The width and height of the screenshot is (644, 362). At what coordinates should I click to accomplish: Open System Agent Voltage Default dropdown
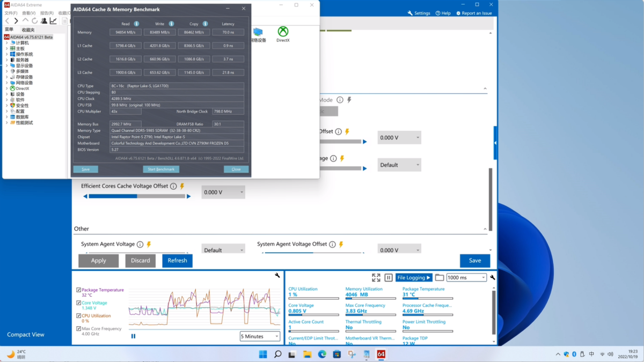pyautogui.click(x=223, y=249)
